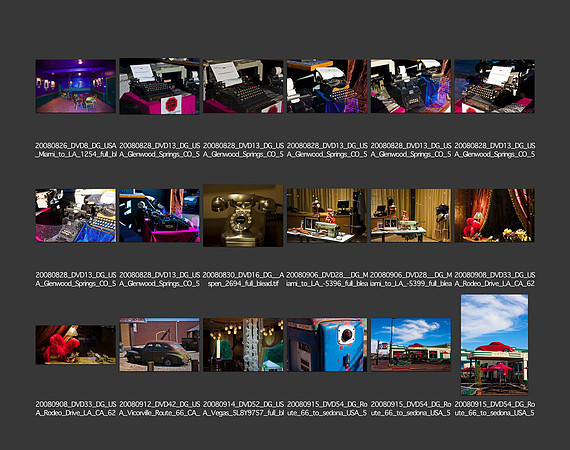Viewport: 570px width, 450px height.
Task: Select the Aspen_2694_full_bleed.tif filename
Action: (243, 279)
